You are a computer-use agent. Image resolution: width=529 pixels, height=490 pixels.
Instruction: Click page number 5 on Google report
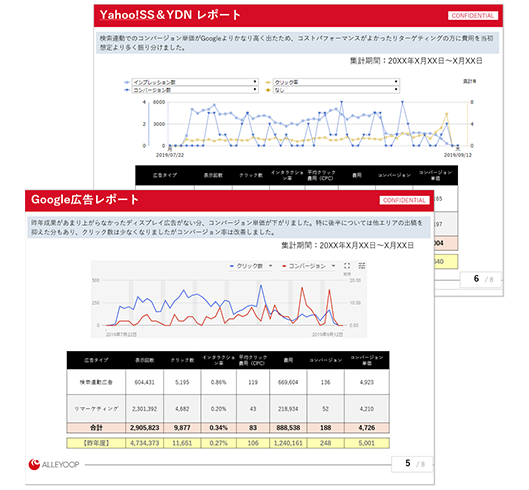tap(408, 463)
